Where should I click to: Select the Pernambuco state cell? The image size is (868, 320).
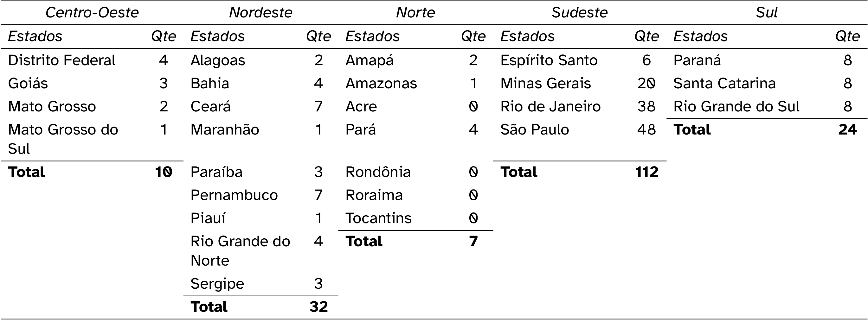pos(234,195)
